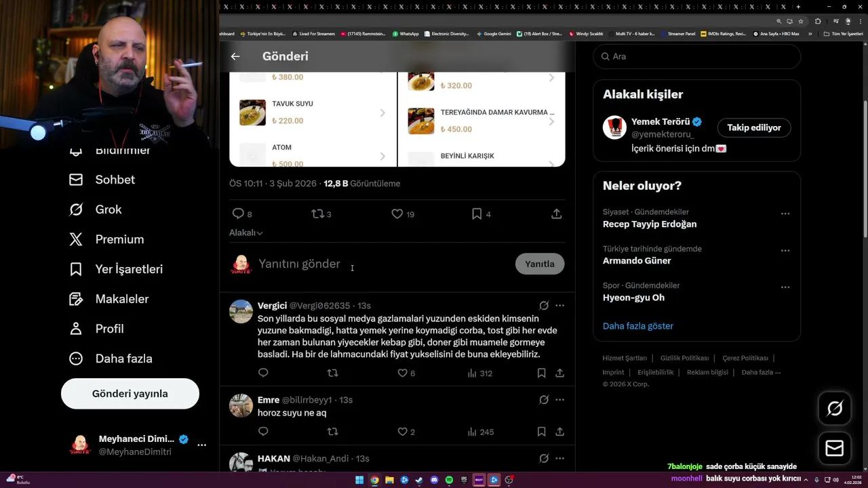
Task: Open Chrome from the taskbar
Action: point(374,480)
